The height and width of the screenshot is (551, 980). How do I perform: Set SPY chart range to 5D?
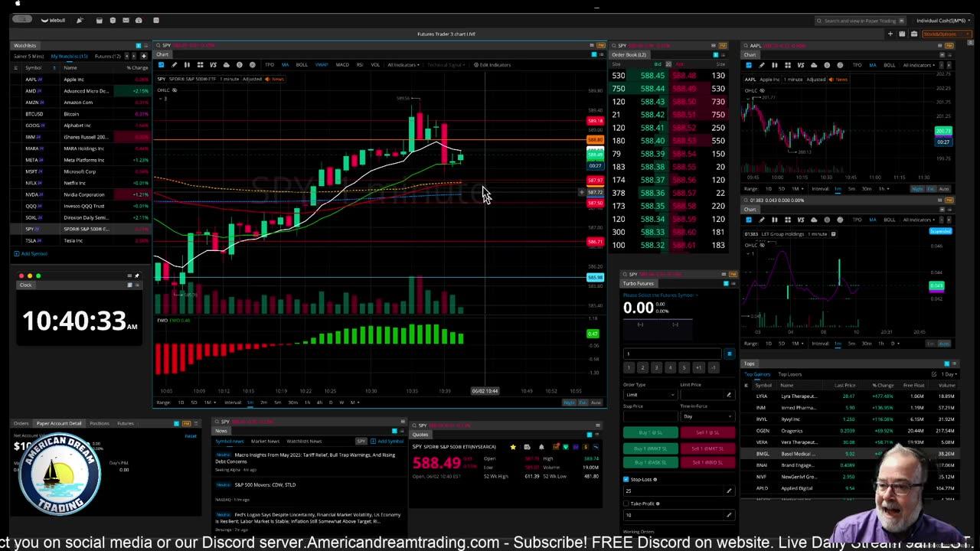click(x=194, y=402)
